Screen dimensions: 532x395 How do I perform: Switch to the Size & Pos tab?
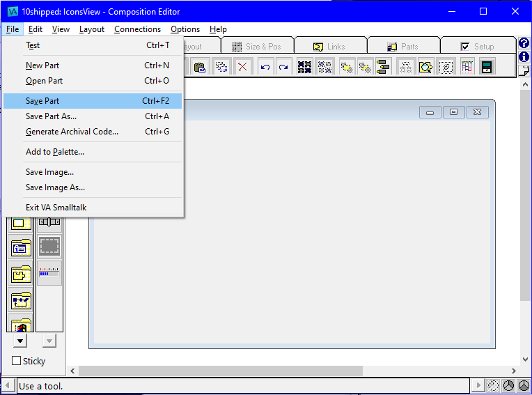click(257, 47)
